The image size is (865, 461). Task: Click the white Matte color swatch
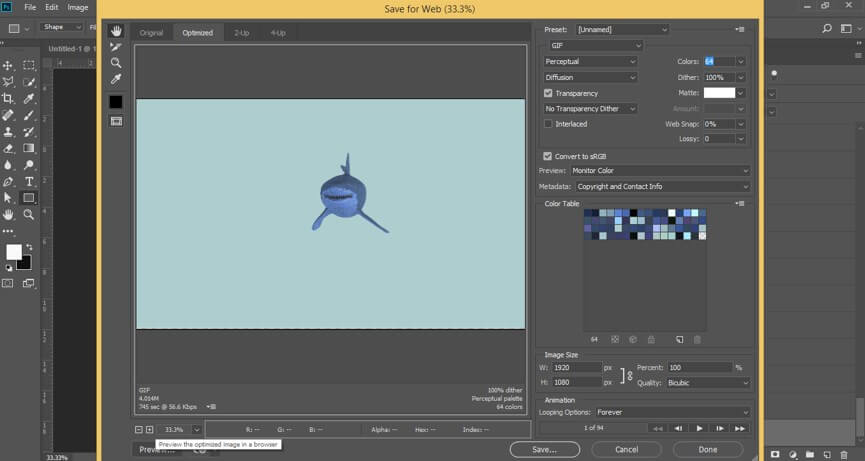point(719,93)
